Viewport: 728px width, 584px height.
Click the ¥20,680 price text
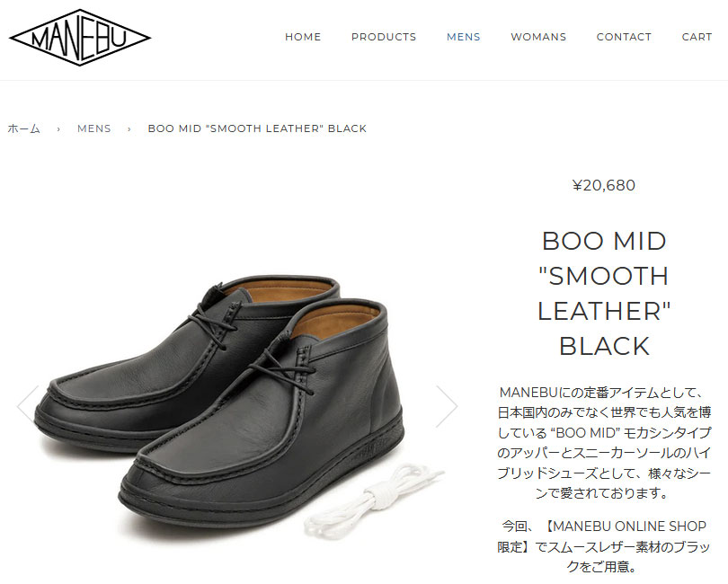click(604, 185)
